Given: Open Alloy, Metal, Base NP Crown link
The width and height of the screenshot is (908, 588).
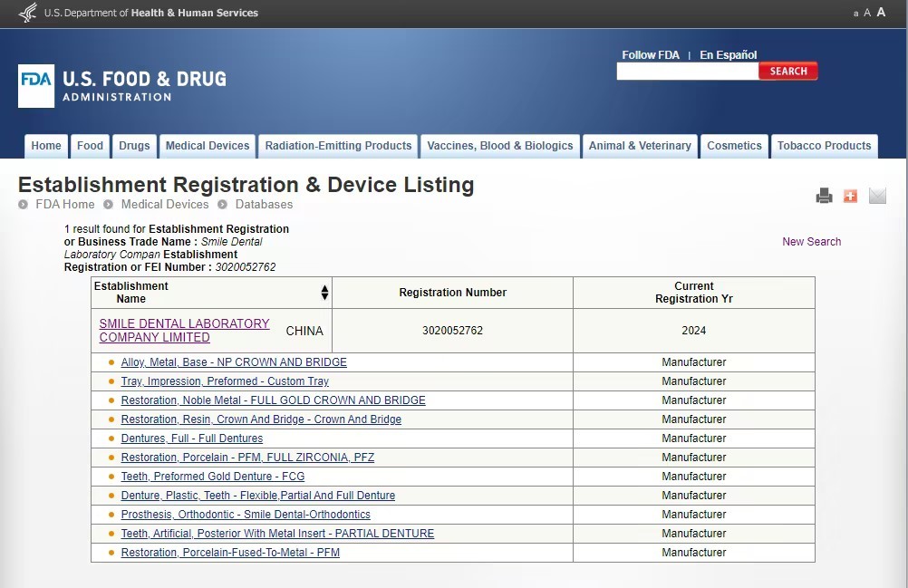Looking at the screenshot, I should 234,362.
